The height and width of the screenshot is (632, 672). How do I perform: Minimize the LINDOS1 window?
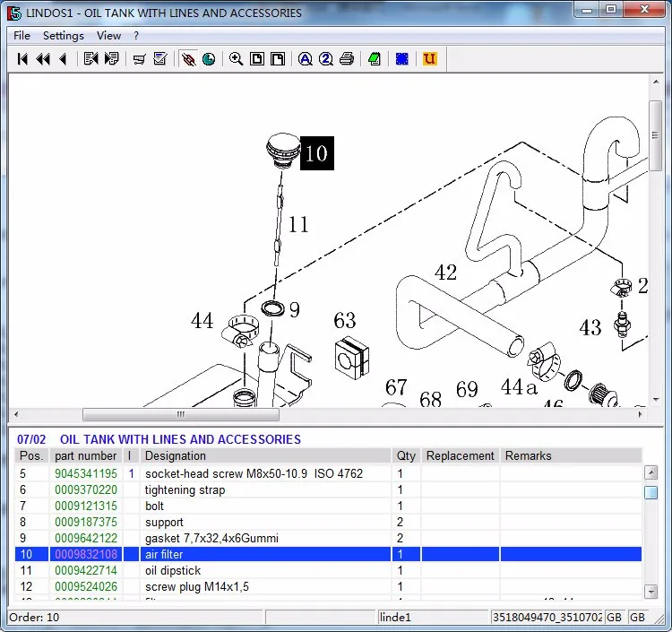coord(587,10)
